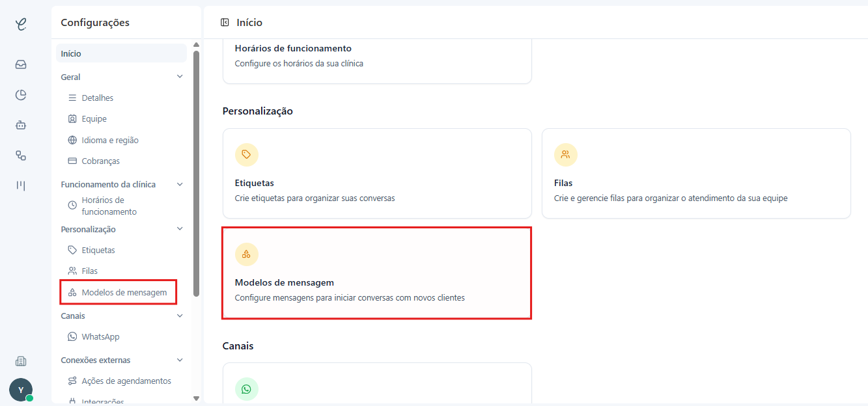Open the Modelos de mensagem card
Screen dimensions: 868x406
pyautogui.click(x=377, y=273)
